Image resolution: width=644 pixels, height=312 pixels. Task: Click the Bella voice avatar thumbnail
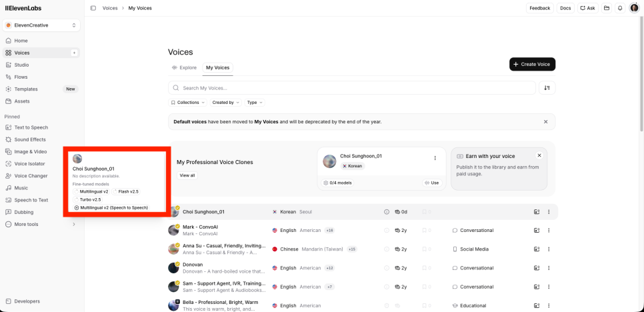click(x=173, y=305)
